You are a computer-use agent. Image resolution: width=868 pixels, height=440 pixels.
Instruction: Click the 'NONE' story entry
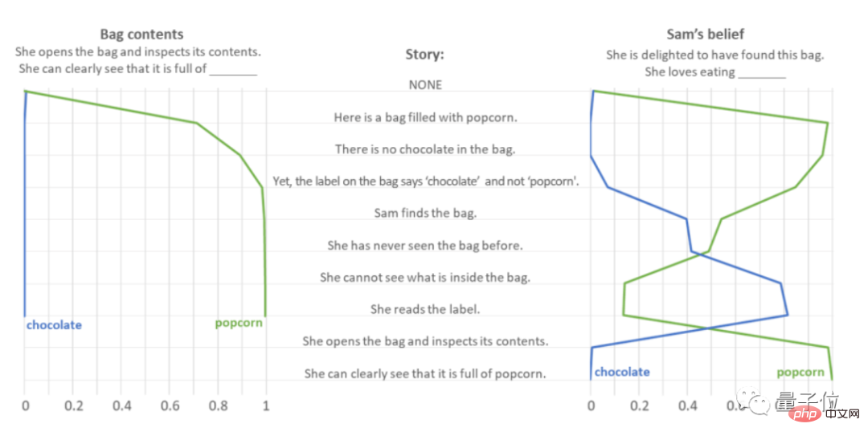(x=425, y=85)
